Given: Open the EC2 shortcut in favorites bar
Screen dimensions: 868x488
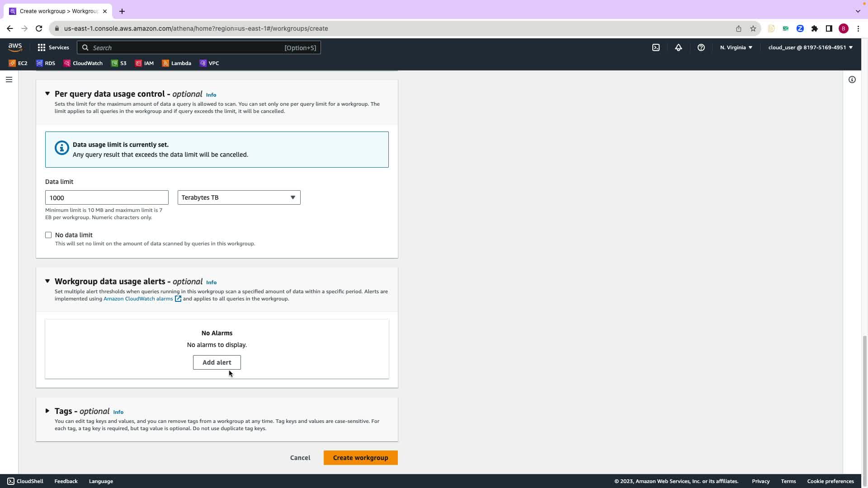Looking at the screenshot, I should click(x=18, y=63).
